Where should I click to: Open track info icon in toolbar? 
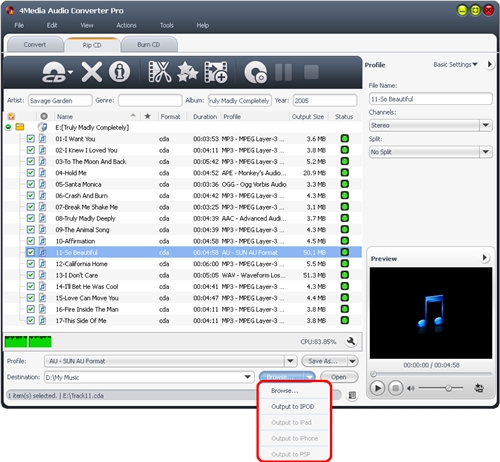(x=119, y=72)
